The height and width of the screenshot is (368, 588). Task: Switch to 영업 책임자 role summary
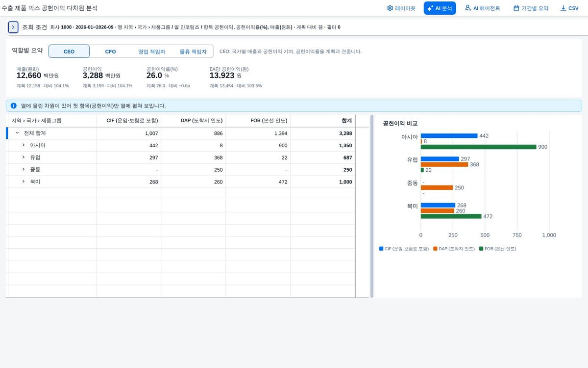pyautogui.click(x=151, y=52)
